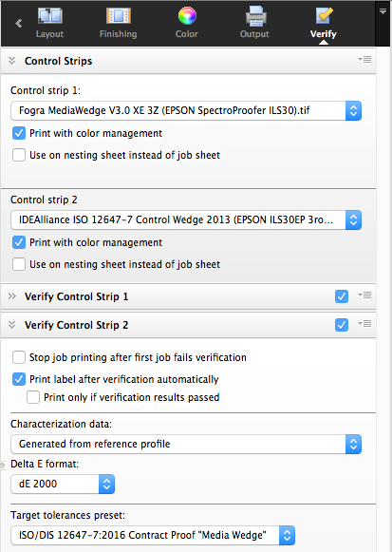Open the Finishing tab icon
Image resolution: width=392 pixels, height=552 pixels.
[118, 16]
